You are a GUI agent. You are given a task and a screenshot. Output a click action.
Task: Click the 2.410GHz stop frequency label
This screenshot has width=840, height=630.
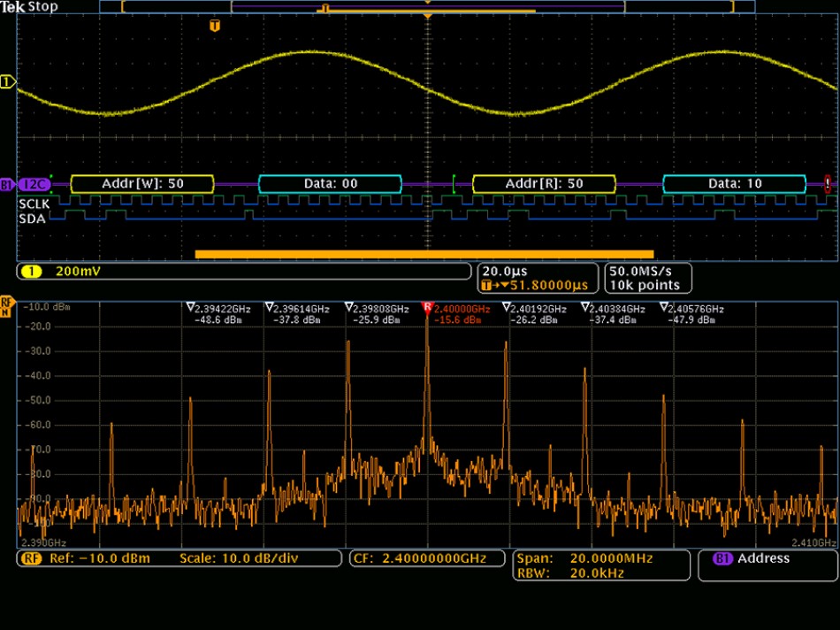click(x=813, y=543)
